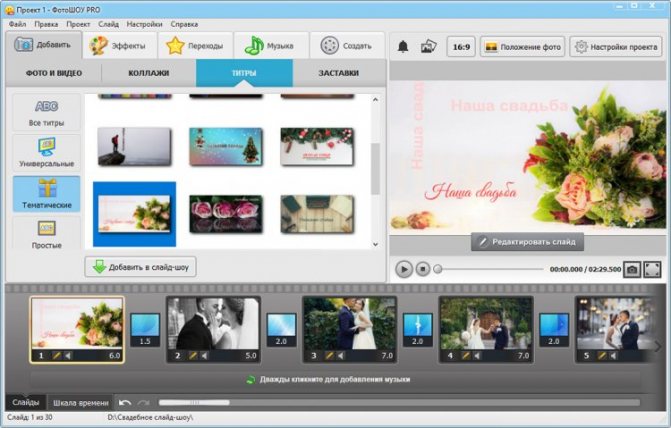Click Добавить в слайд-шоу button
This screenshot has height=428, width=671.
[140, 267]
